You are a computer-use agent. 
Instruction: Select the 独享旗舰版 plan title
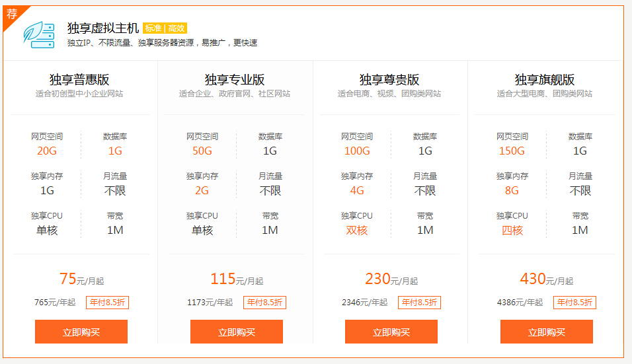545,80
